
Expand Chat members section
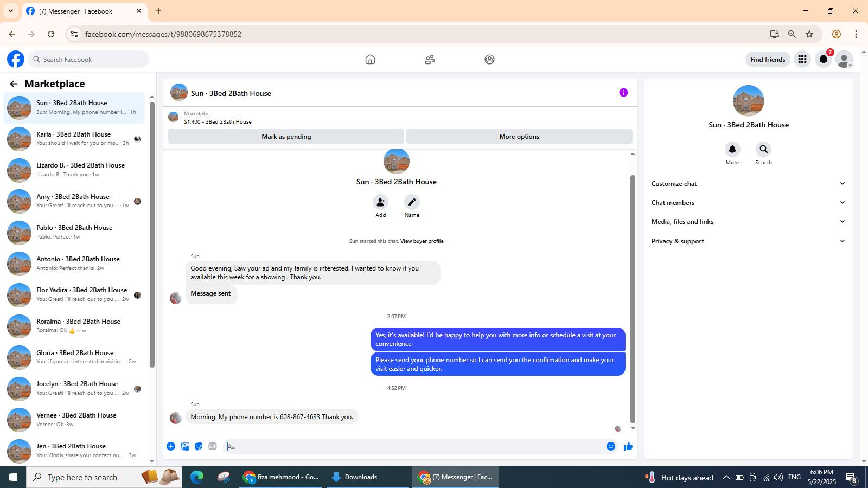pyautogui.click(x=748, y=203)
